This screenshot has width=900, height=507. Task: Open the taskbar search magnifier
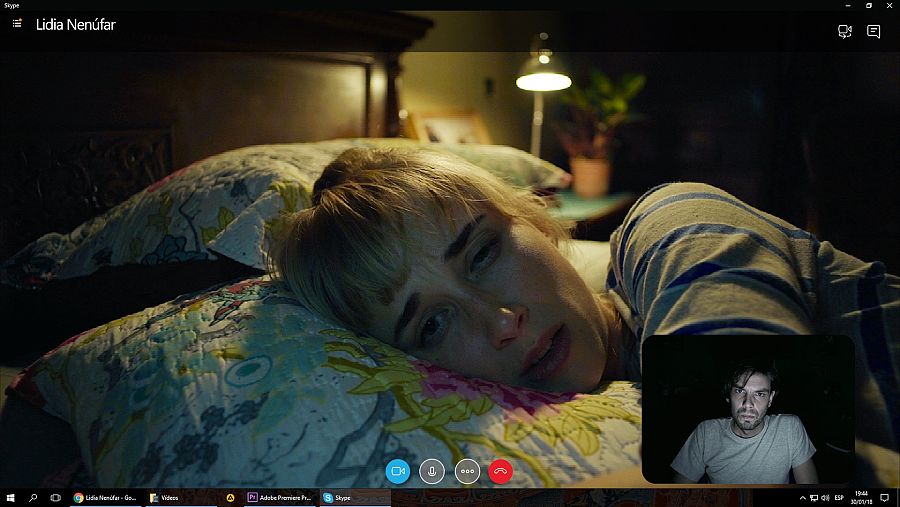coord(33,498)
